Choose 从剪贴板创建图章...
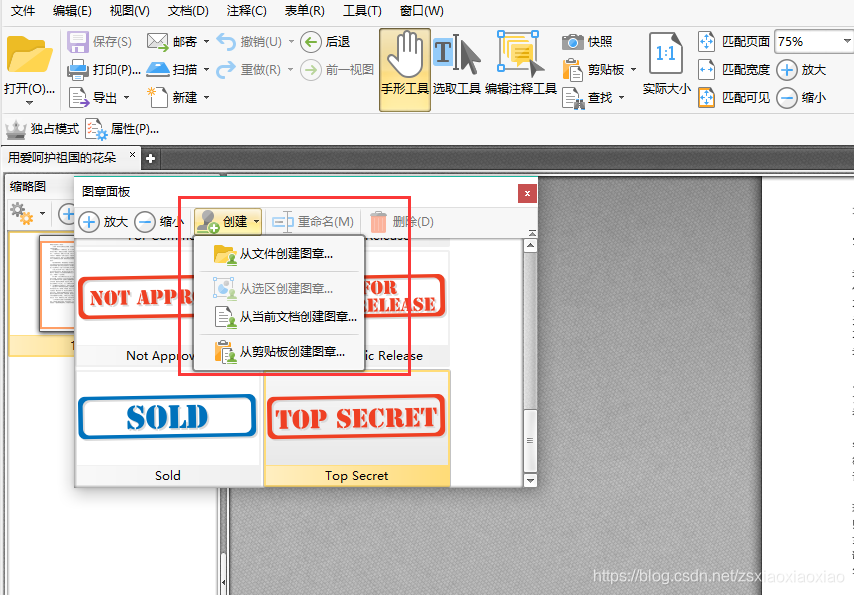The height and width of the screenshot is (595, 854). [x=279, y=352]
